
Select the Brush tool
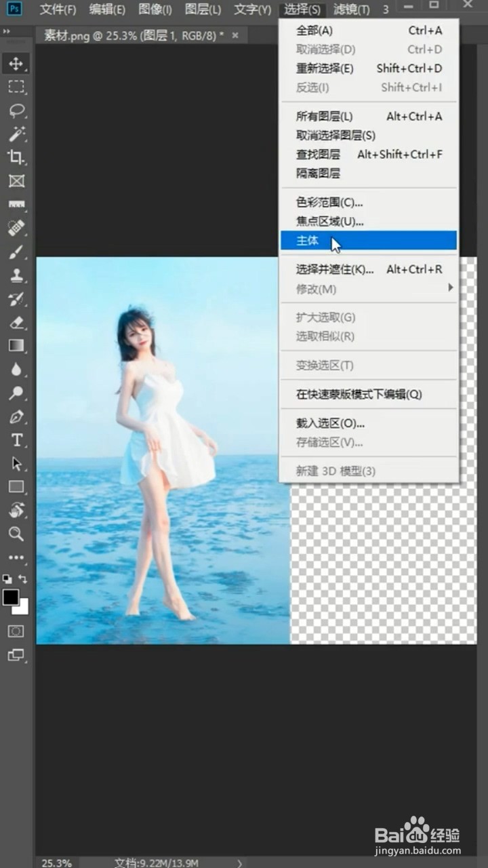coord(16,252)
